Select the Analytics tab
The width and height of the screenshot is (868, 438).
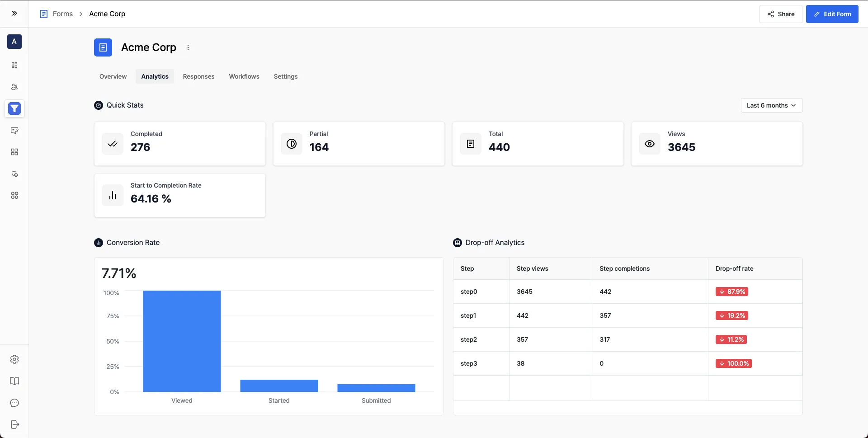tap(155, 76)
